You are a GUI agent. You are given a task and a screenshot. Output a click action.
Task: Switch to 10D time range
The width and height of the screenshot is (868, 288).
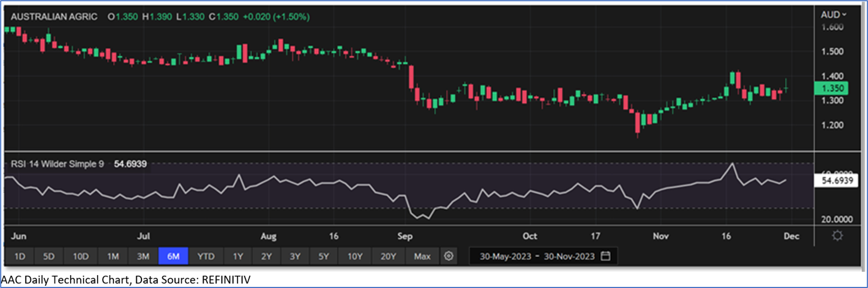click(x=80, y=256)
